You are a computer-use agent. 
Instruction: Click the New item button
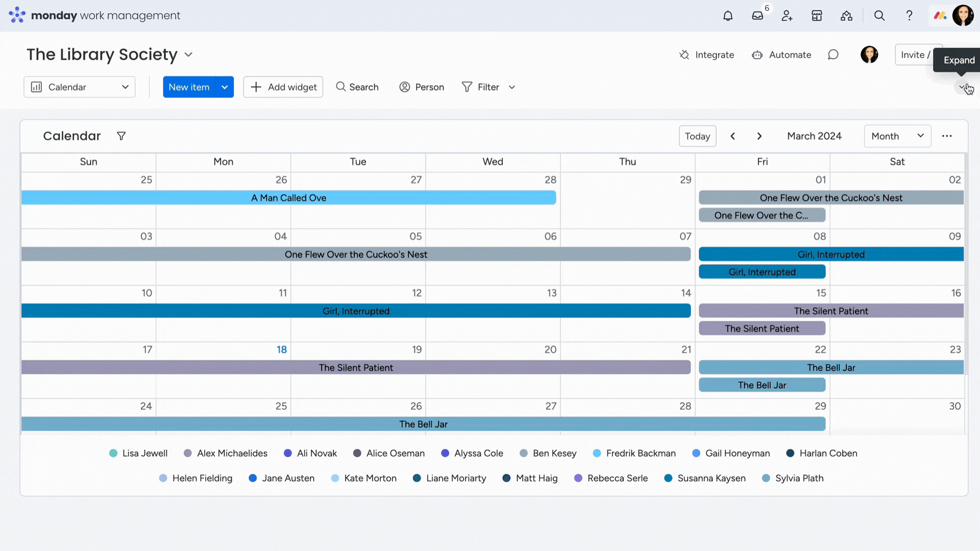189,87
